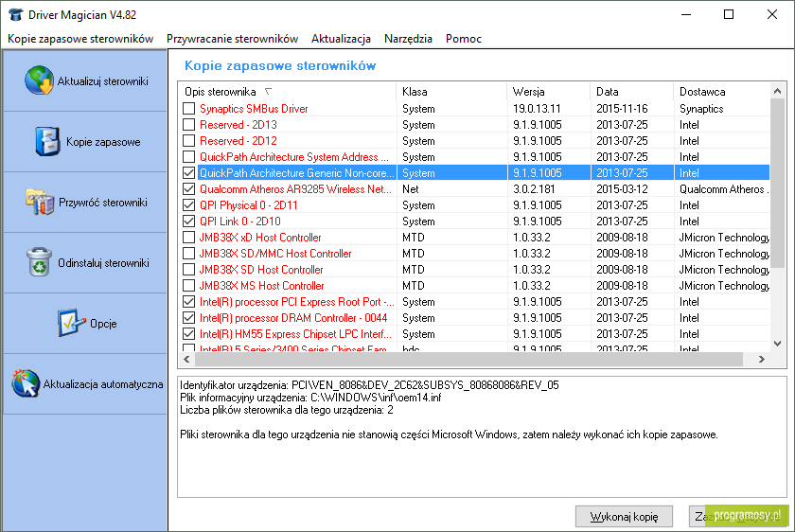
Task: Click the horizontal scroll right arrow
Action: tap(762, 359)
